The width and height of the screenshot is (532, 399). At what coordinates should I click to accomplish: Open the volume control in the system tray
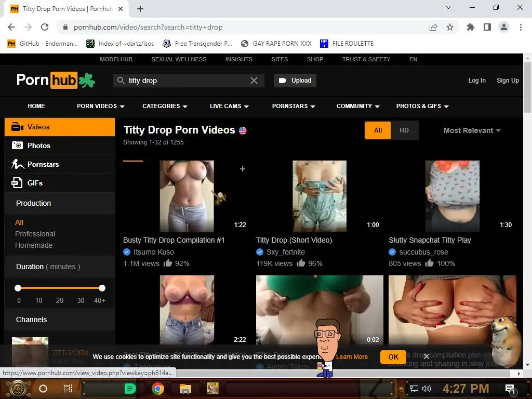point(427,389)
